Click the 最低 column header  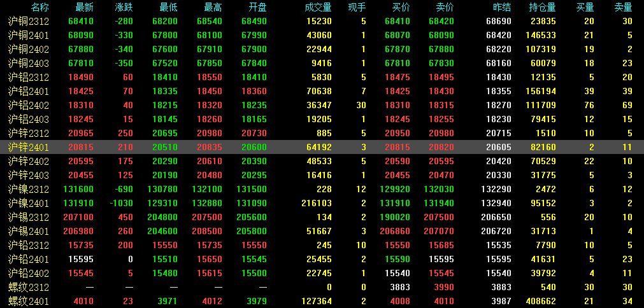(169, 7)
